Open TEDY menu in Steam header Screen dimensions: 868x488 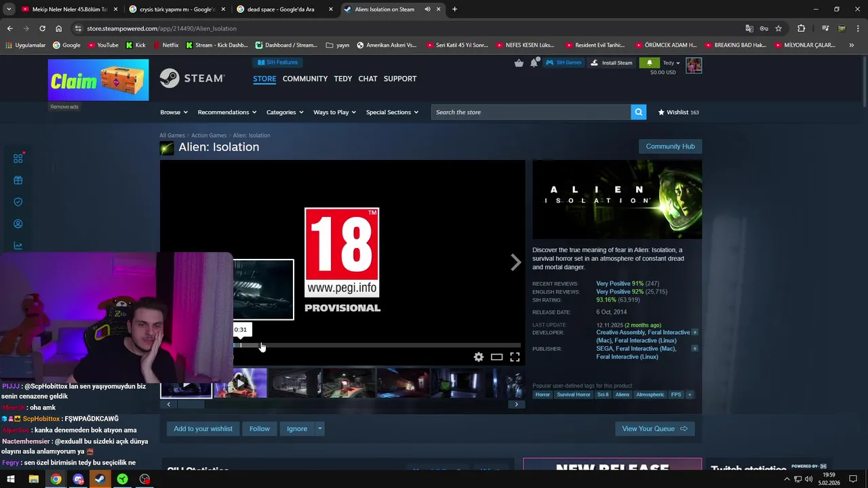coord(343,79)
